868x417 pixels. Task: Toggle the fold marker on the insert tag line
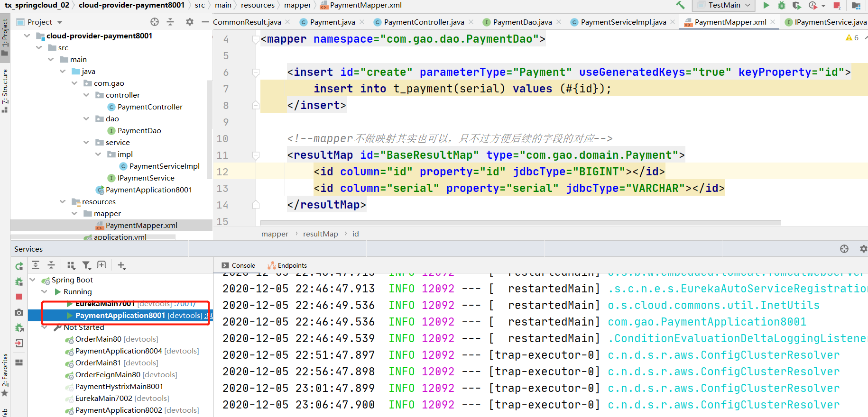256,73
